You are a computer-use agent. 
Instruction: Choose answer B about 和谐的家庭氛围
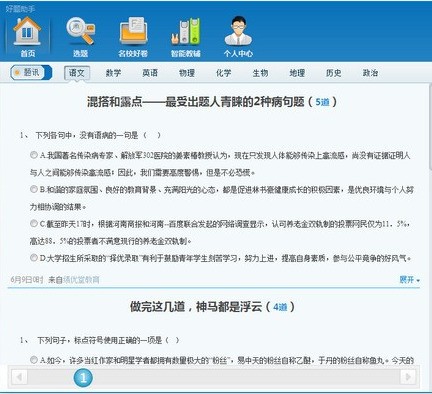click(x=34, y=189)
